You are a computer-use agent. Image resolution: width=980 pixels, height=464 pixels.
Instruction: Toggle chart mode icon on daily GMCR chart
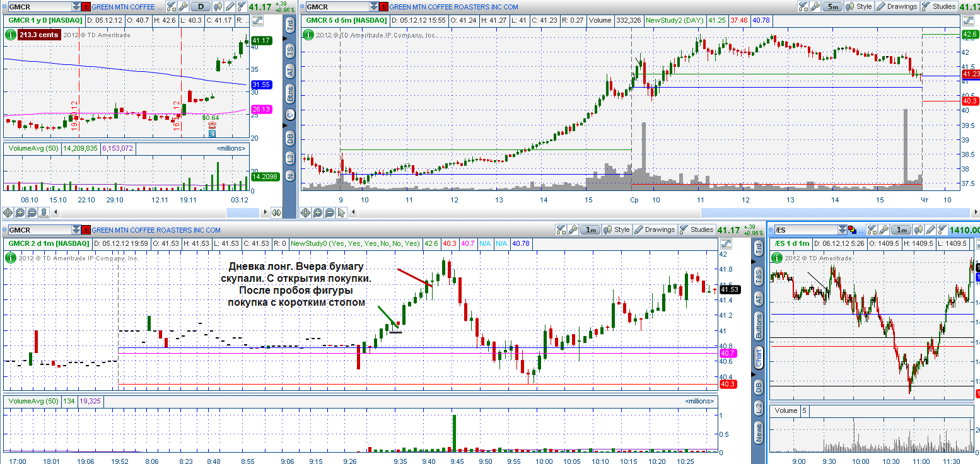click(x=257, y=20)
